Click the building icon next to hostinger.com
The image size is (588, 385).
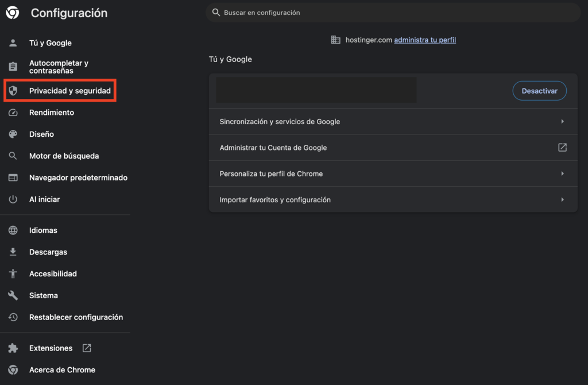click(x=336, y=40)
